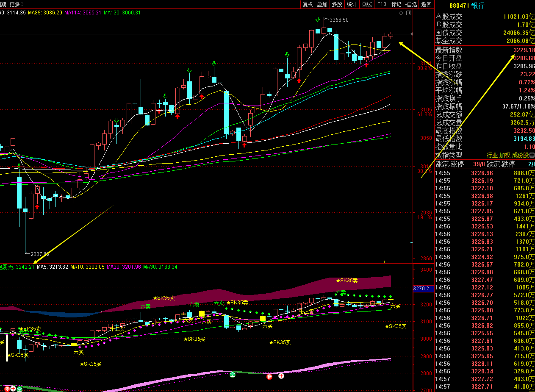Image resolution: width=535 pixels, height=392 pixels.
Task: Click the MA30: 3168.34 label
Action: pyautogui.click(x=160, y=267)
